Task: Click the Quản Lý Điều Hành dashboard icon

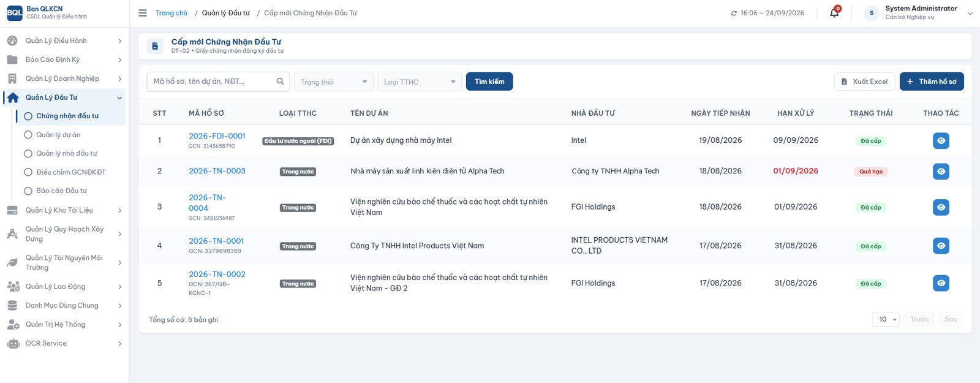Action: click(12, 40)
